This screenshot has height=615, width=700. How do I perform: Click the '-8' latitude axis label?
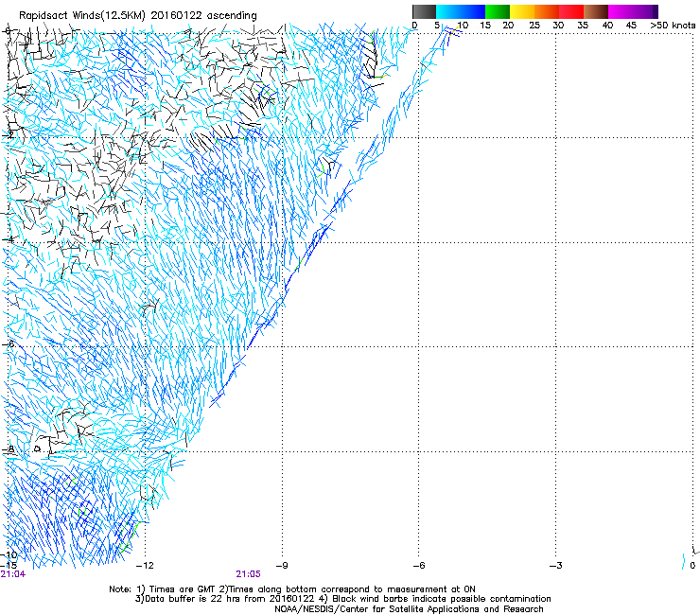(x=9, y=449)
